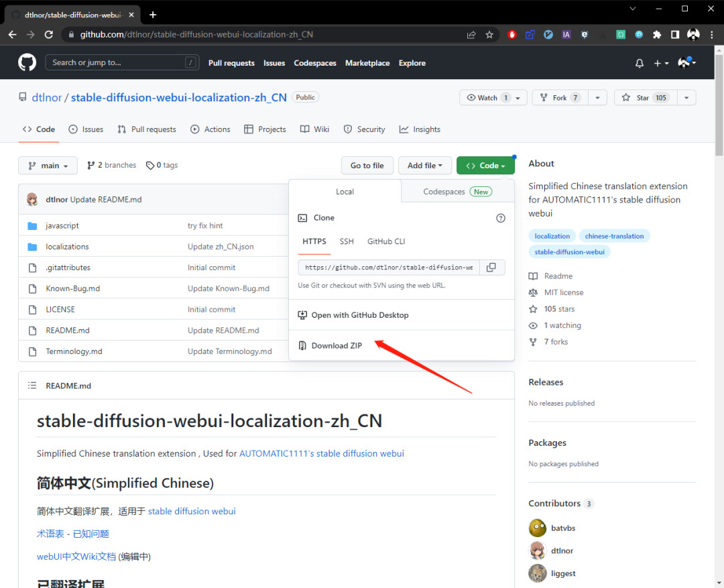
Task: Open the repository Issues tab
Action: click(86, 129)
